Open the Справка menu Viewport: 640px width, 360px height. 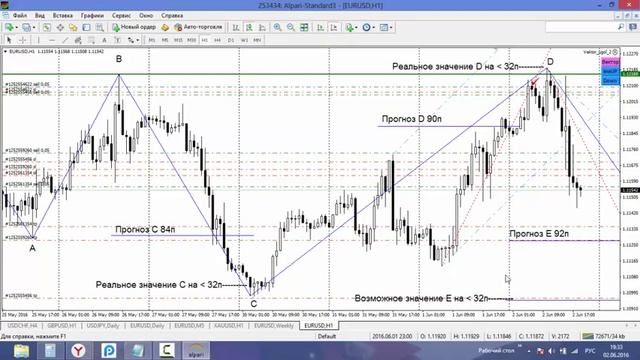tap(172, 16)
